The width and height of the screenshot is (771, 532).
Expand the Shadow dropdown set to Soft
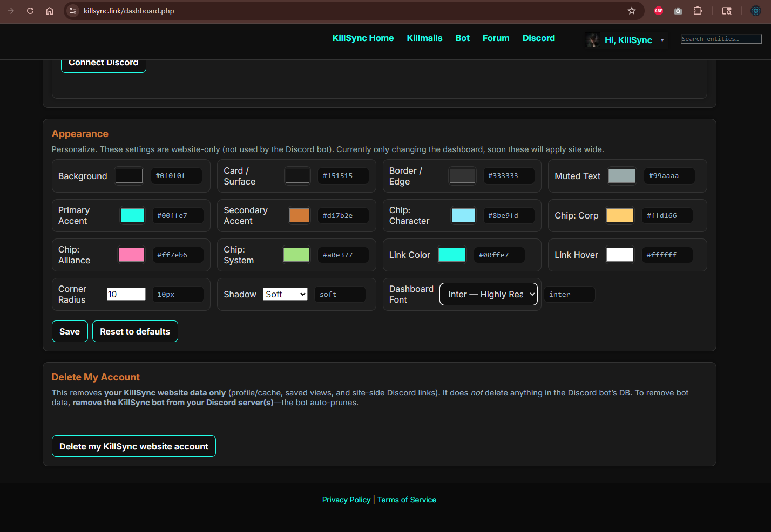285,294
